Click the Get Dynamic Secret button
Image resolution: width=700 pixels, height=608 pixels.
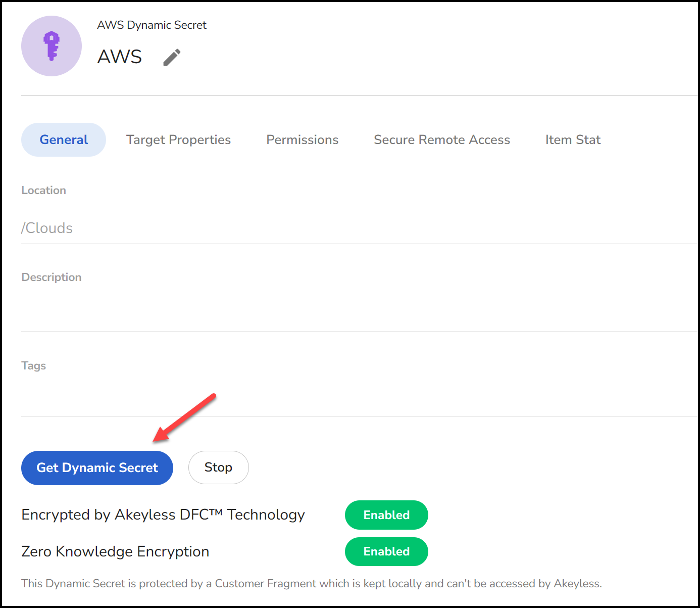pyautogui.click(x=97, y=468)
